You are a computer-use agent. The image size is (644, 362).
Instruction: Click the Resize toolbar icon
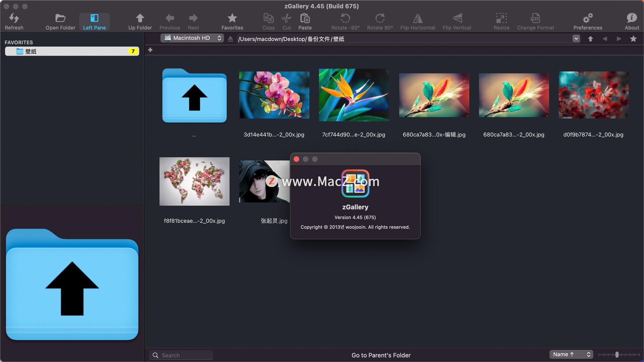tap(501, 21)
